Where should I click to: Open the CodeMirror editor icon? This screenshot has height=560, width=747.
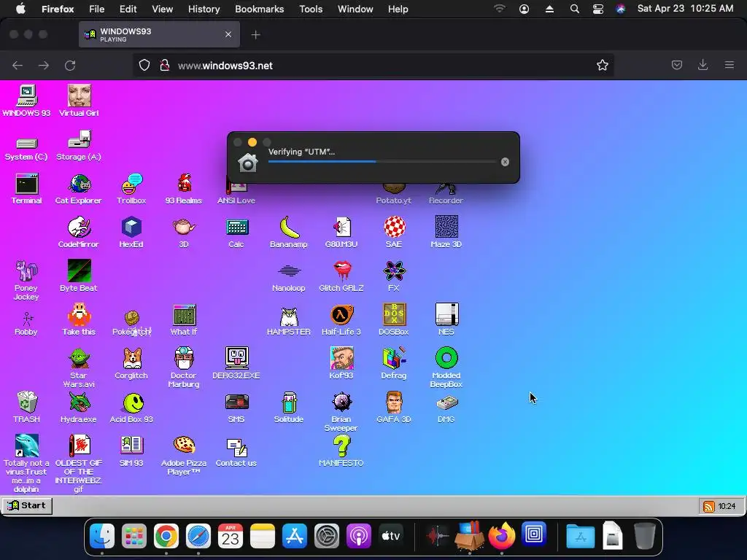coord(79,227)
